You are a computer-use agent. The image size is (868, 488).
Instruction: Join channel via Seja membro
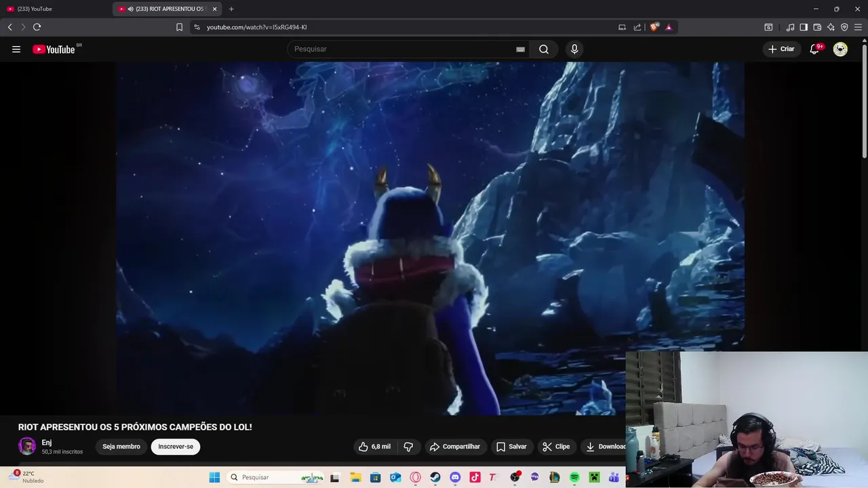121,447
